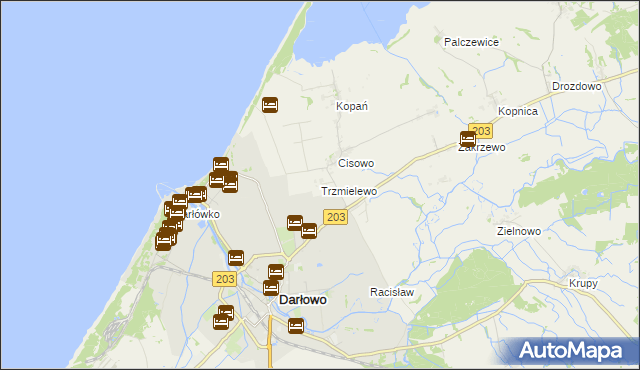Click the Kopnica village label

pos(518,111)
